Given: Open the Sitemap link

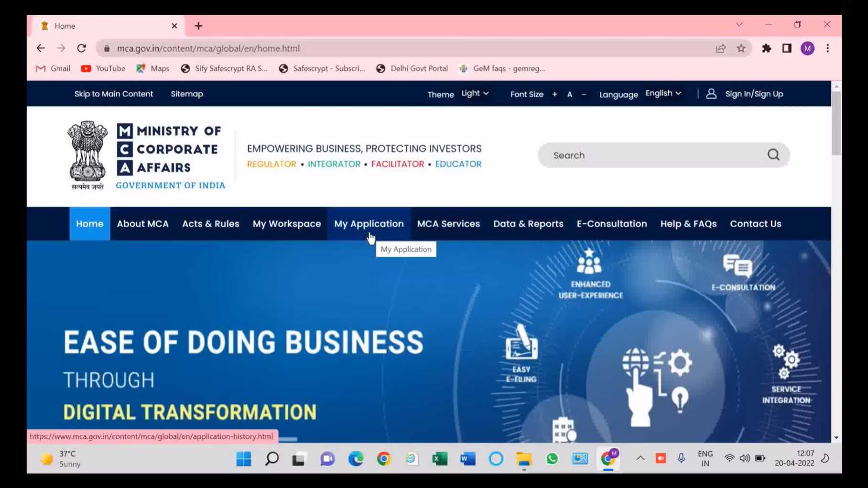Looking at the screenshot, I should (x=187, y=94).
